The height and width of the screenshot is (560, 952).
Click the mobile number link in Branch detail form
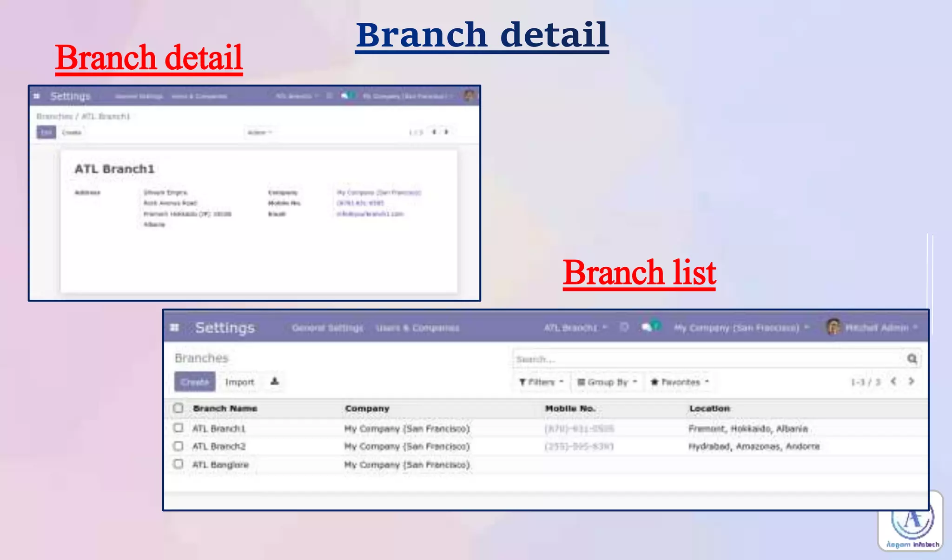point(360,203)
